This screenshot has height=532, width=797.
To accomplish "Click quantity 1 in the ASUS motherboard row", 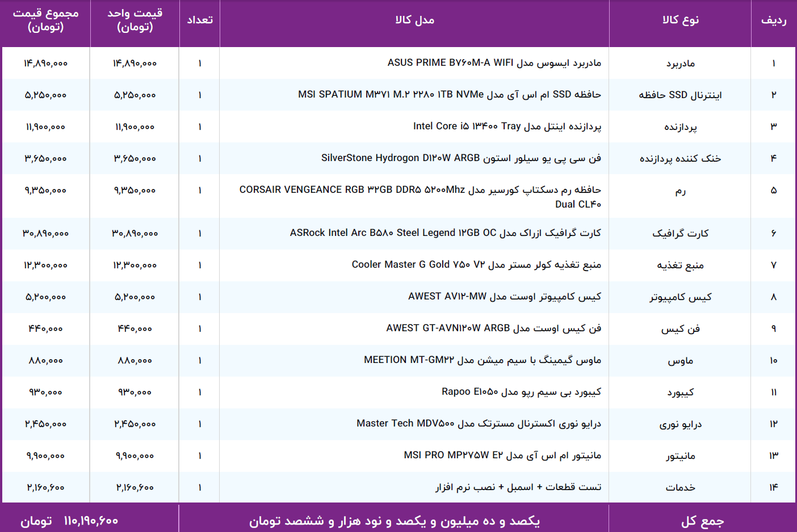I will (200, 64).
